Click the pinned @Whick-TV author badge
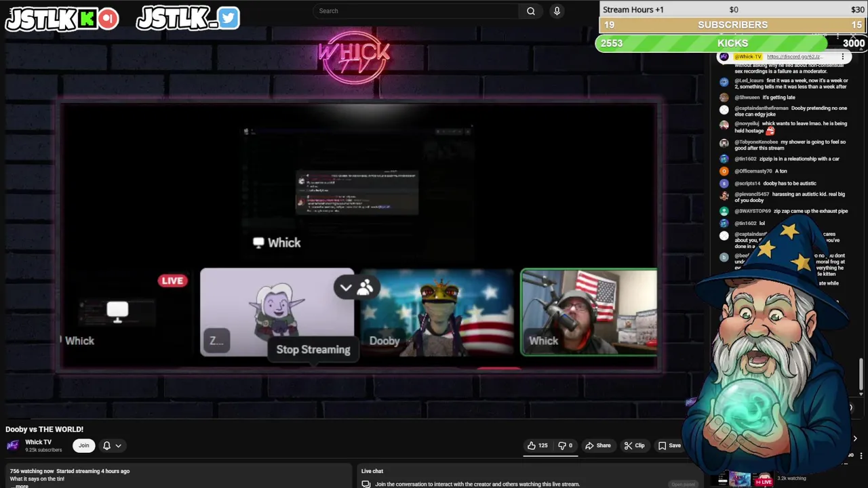This screenshot has height=488, width=868. tap(749, 57)
